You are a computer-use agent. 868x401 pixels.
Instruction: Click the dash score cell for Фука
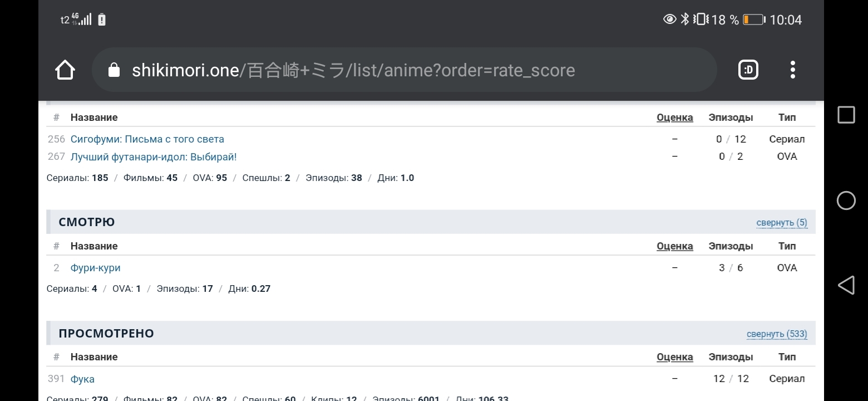674,379
